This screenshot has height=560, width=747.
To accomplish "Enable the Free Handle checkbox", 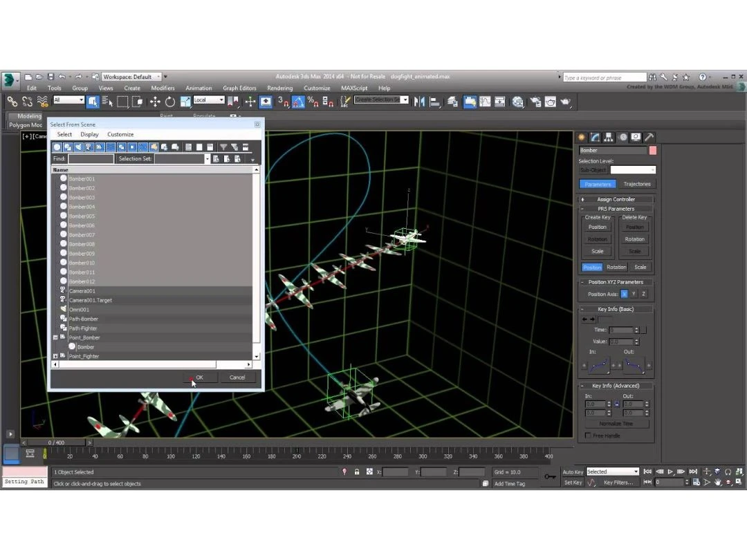I will [588, 436].
